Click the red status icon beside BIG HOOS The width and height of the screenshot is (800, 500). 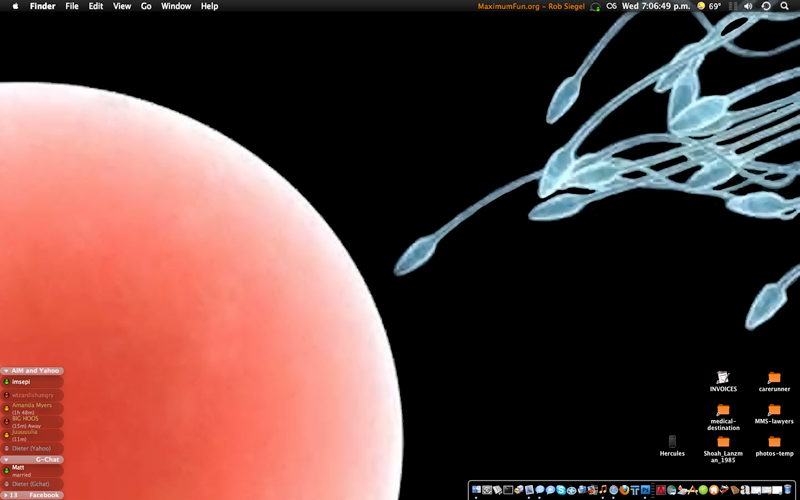pyautogui.click(x=7, y=421)
